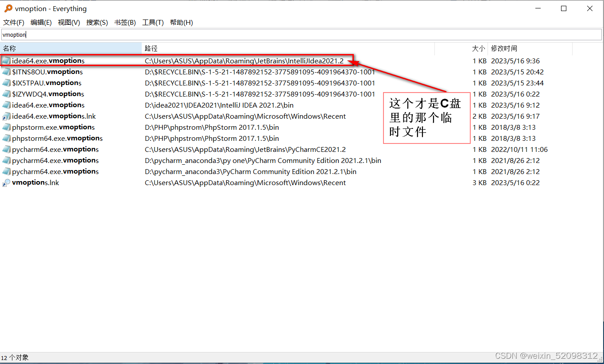Click modified time 2023/5/16 9:36
Viewport: 604px width, 364px height.
[515, 61]
